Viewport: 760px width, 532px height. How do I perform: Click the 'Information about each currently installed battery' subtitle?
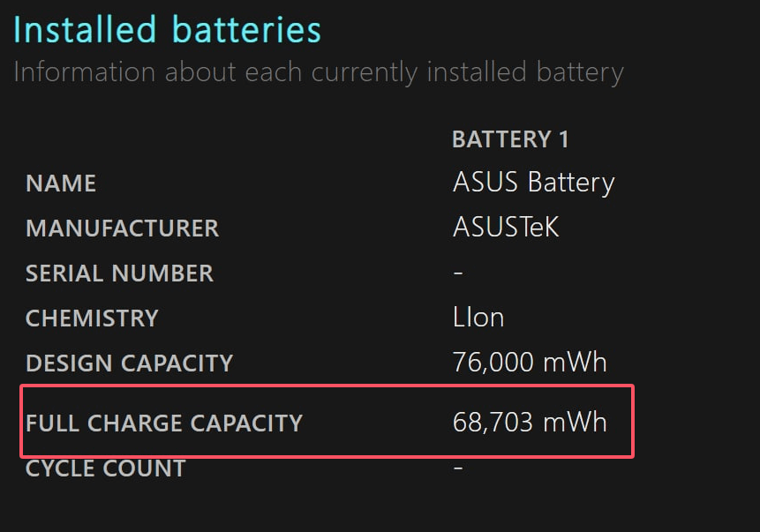click(318, 71)
